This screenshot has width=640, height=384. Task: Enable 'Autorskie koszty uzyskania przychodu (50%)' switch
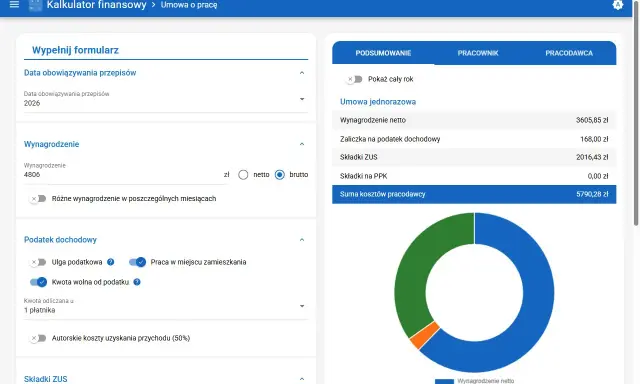point(38,338)
